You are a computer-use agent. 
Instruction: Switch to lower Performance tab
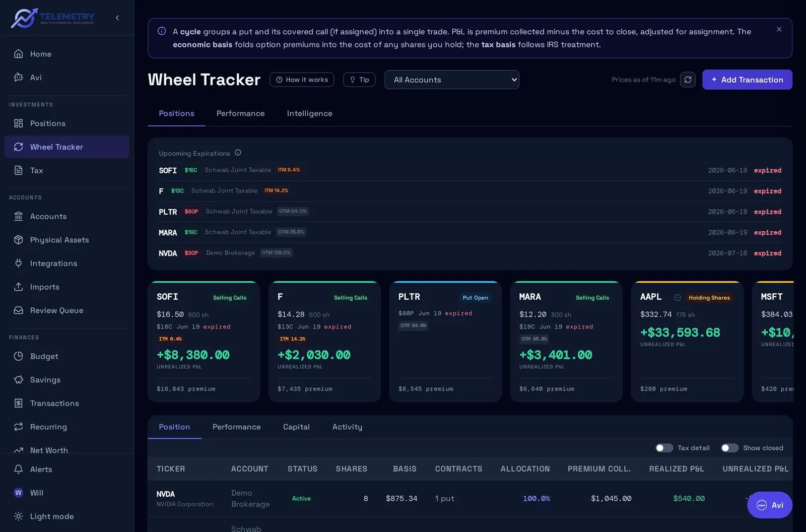click(x=236, y=427)
